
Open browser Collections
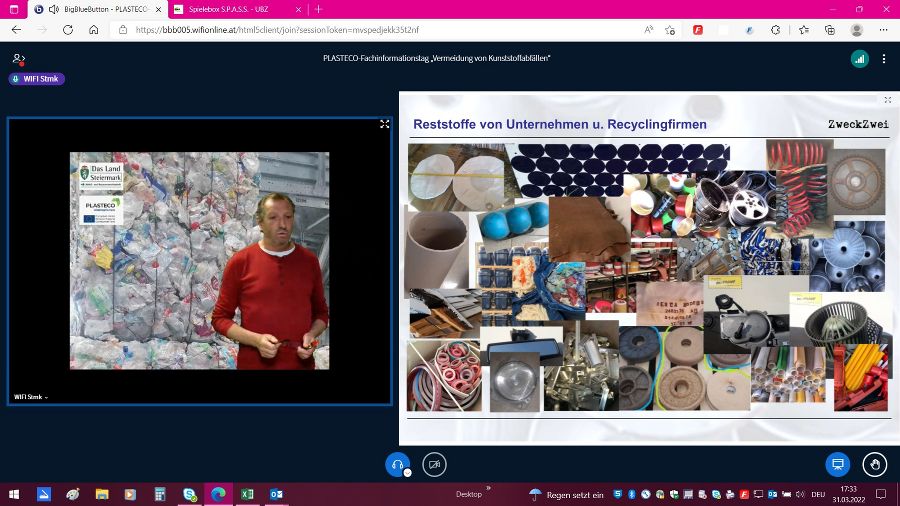829,30
